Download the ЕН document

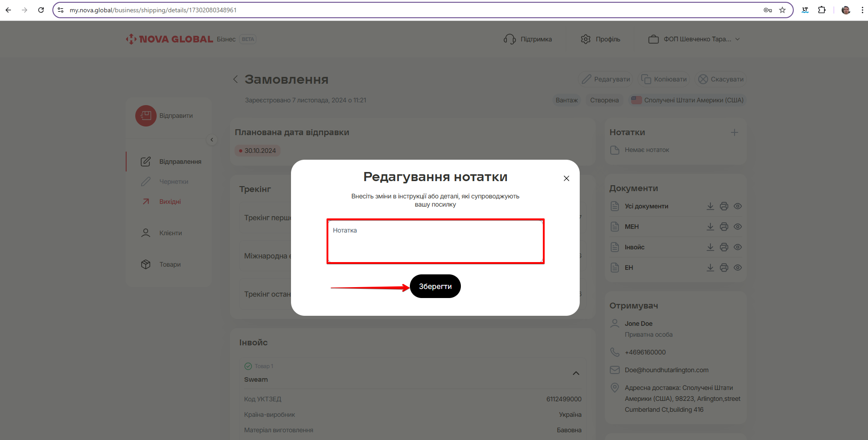[x=710, y=268]
